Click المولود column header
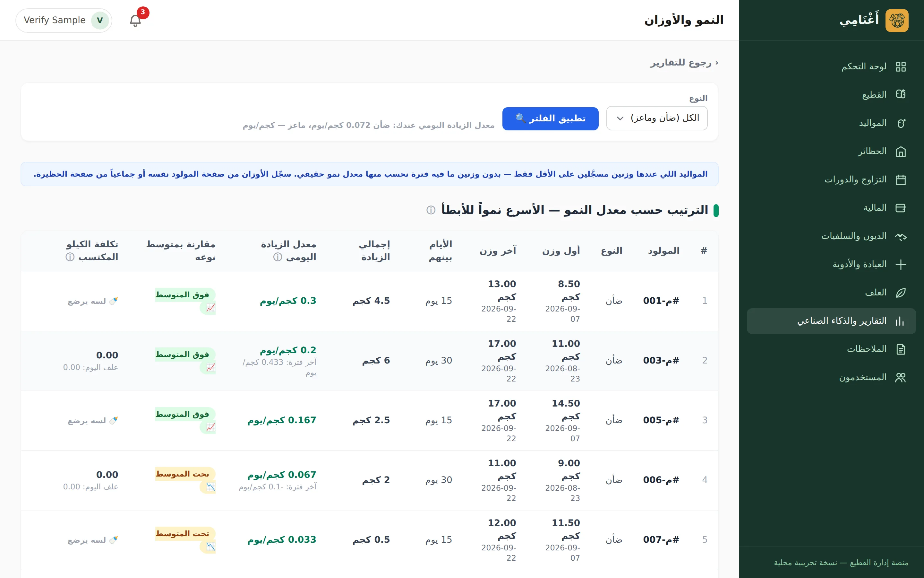This screenshot has width=924, height=578. 663,251
